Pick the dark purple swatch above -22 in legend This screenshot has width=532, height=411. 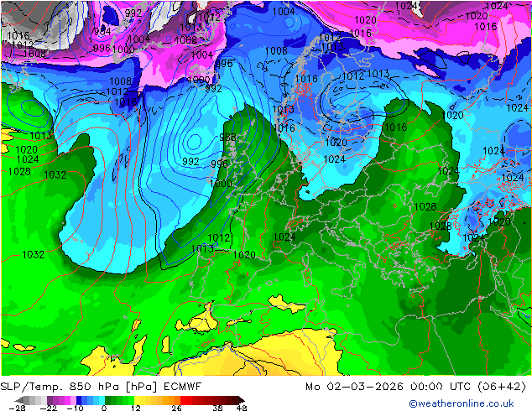click(x=50, y=400)
